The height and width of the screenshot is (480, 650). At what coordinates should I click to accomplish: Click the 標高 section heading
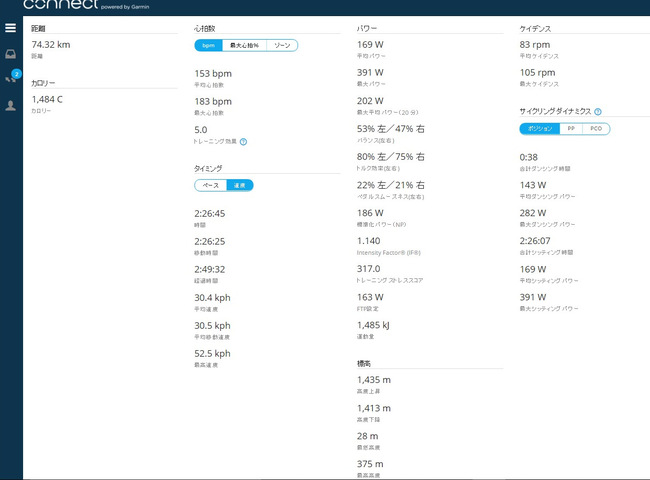pos(364,364)
